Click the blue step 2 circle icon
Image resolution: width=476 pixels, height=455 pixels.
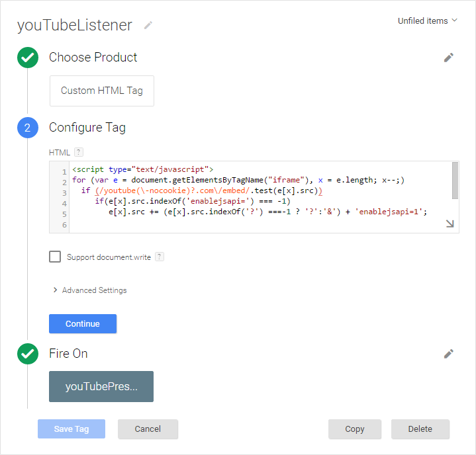(x=28, y=128)
